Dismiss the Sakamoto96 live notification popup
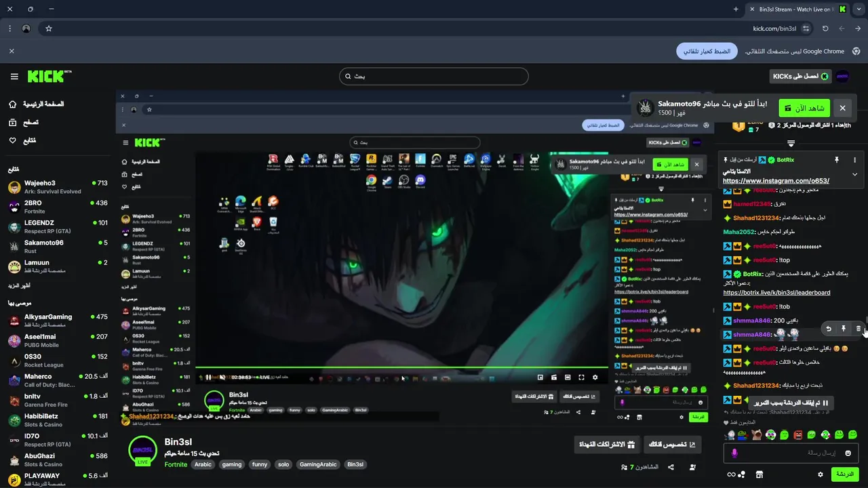This screenshot has height=488, width=868. (842, 108)
